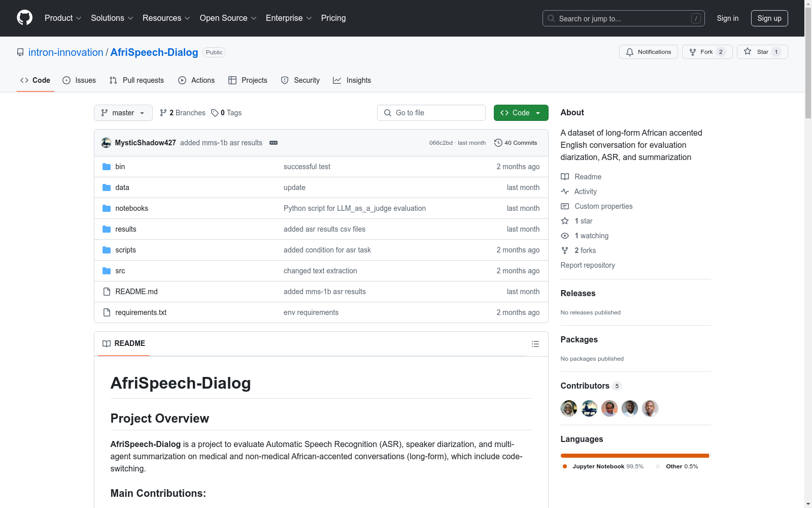Expand the Product menu
Screen dimensions: 812x508
click(x=63, y=18)
